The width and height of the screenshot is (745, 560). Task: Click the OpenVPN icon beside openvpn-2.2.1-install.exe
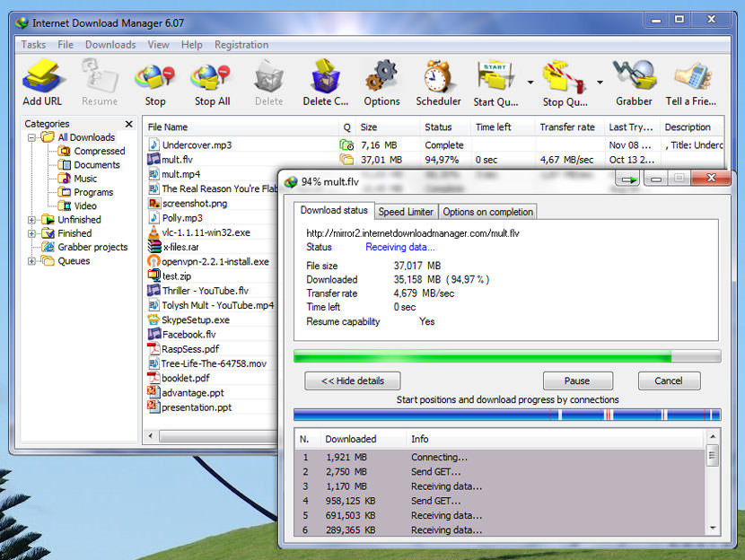coord(153,261)
